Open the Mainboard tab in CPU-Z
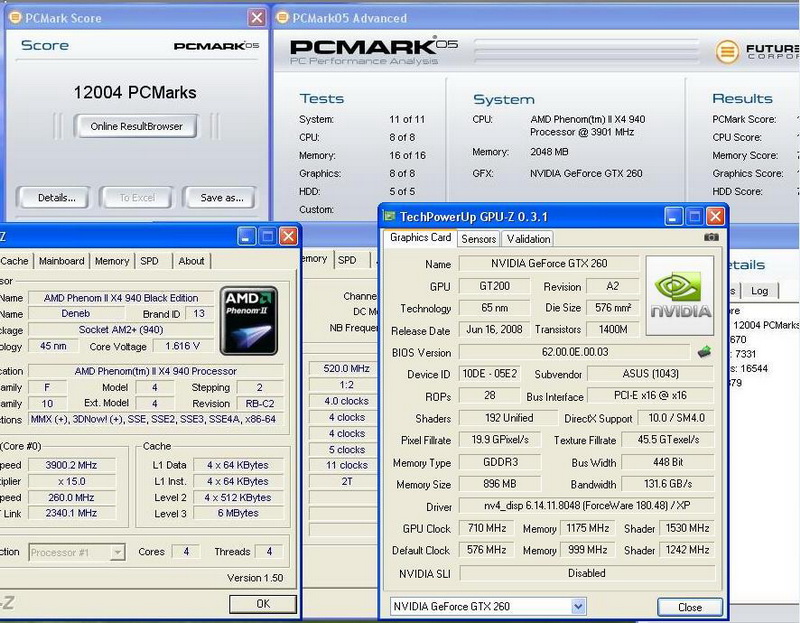 (x=62, y=261)
